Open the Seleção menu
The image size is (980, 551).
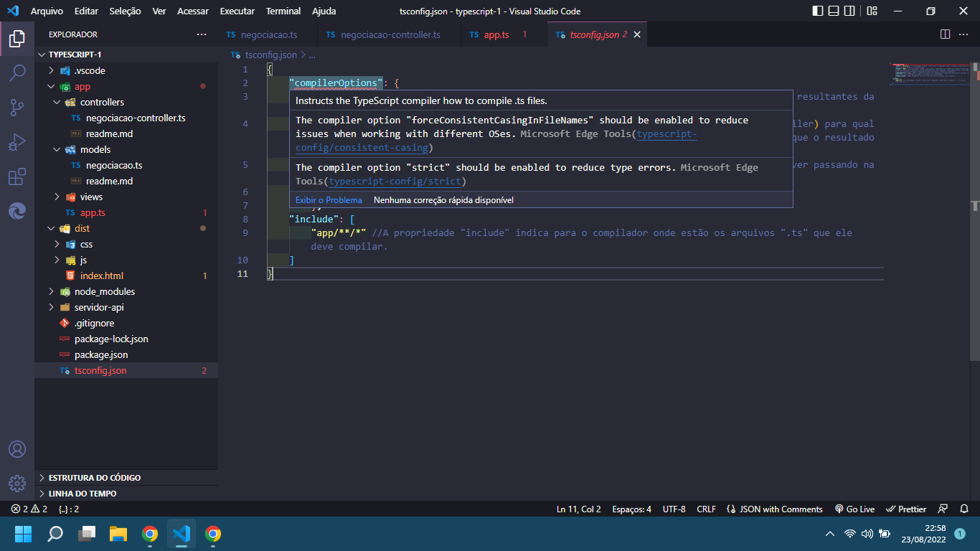[126, 11]
